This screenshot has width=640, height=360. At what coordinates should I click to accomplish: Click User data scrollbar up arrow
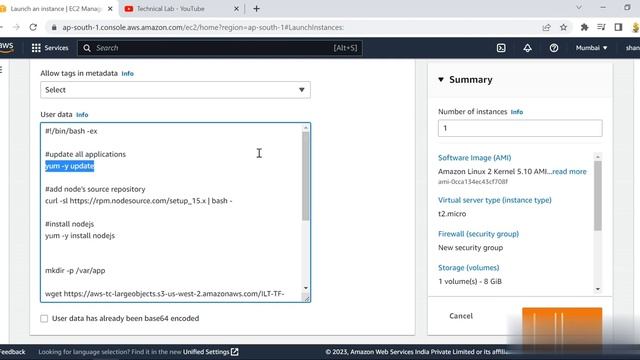306,128
